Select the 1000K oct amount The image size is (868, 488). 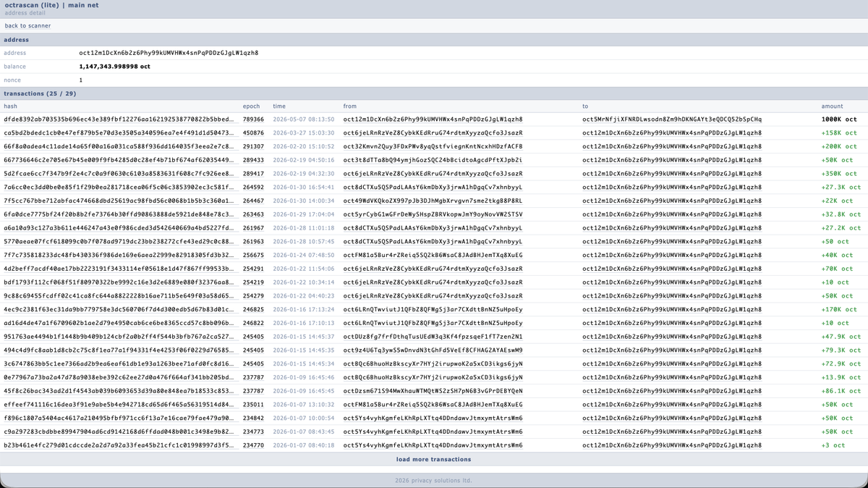click(x=839, y=119)
